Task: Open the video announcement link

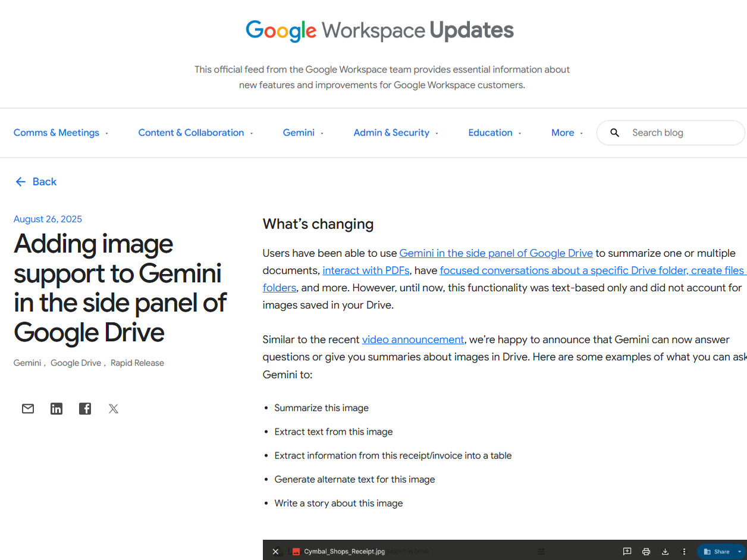Action: [413, 339]
